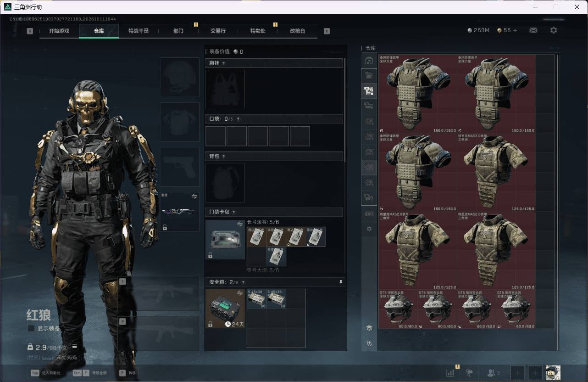
Task: Pin the 安全箱 section with pushpin icon
Action: click(341, 282)
